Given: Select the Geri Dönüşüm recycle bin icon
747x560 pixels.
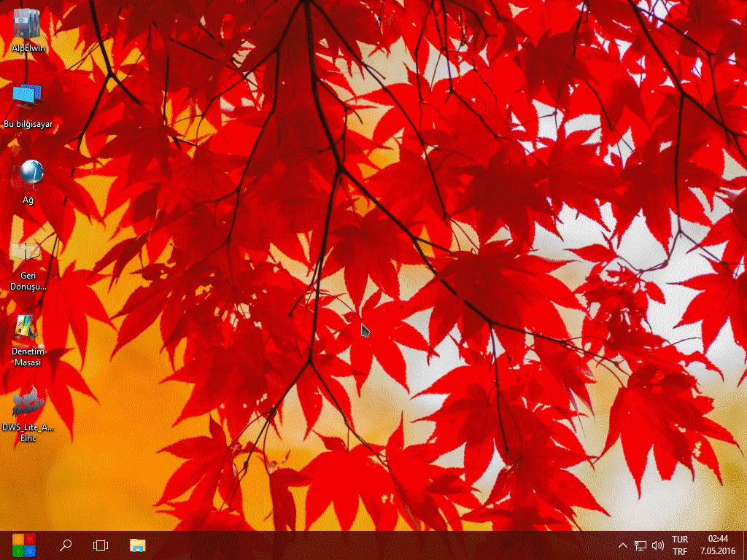Looking at the screenshot, I should 27,252.
